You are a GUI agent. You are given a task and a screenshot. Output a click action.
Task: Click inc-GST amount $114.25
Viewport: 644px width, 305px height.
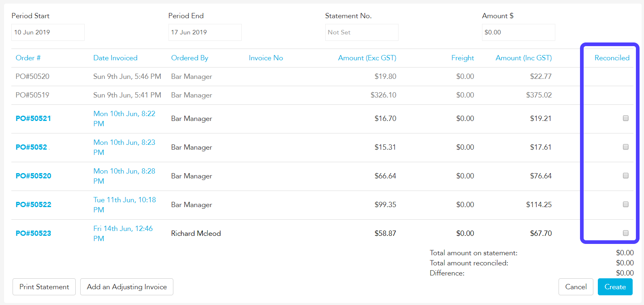pyautogui.click(x=539, y=205)
